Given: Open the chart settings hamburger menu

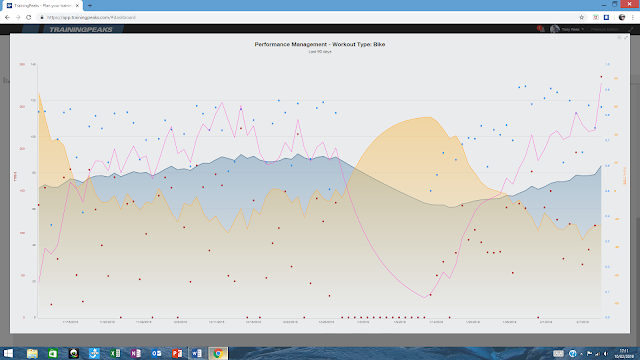Looking at the screenshot, I should point(619,38).
